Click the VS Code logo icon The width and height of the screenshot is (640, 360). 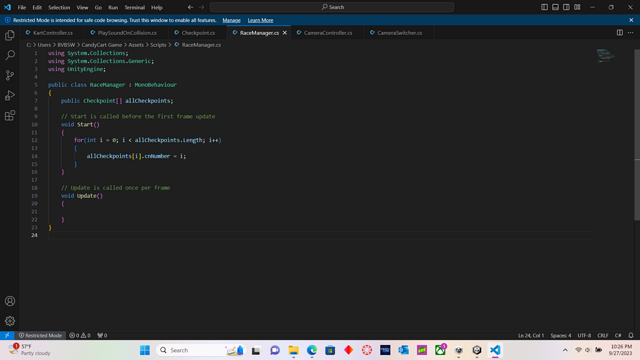pyautogui.click(x=7, y=7)
